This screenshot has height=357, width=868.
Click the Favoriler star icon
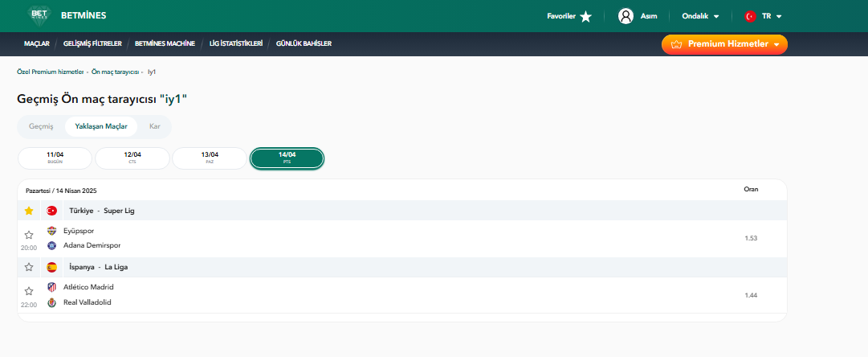[x=585, y=17]
